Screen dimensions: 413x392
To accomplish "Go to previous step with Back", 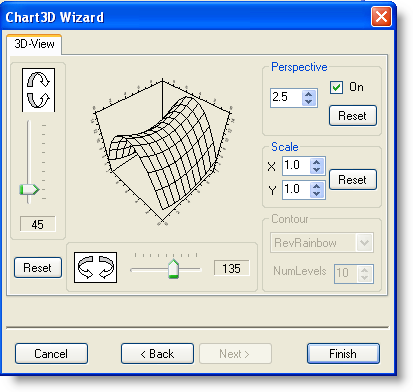I will click(157, 353).
